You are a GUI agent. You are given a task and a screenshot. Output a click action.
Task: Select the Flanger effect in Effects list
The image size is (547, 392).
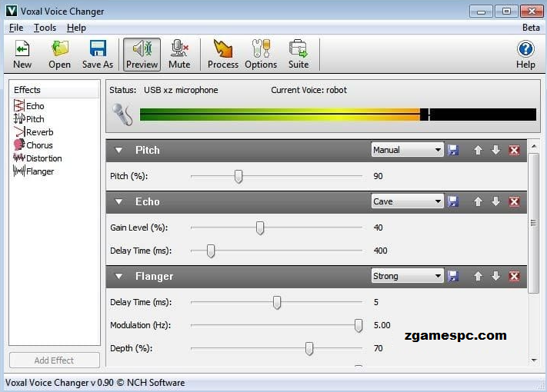click(34, 171)
